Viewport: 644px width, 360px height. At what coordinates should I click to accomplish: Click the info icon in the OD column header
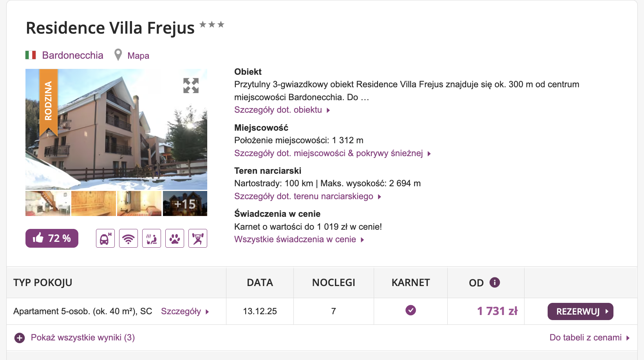coord(495,282)
